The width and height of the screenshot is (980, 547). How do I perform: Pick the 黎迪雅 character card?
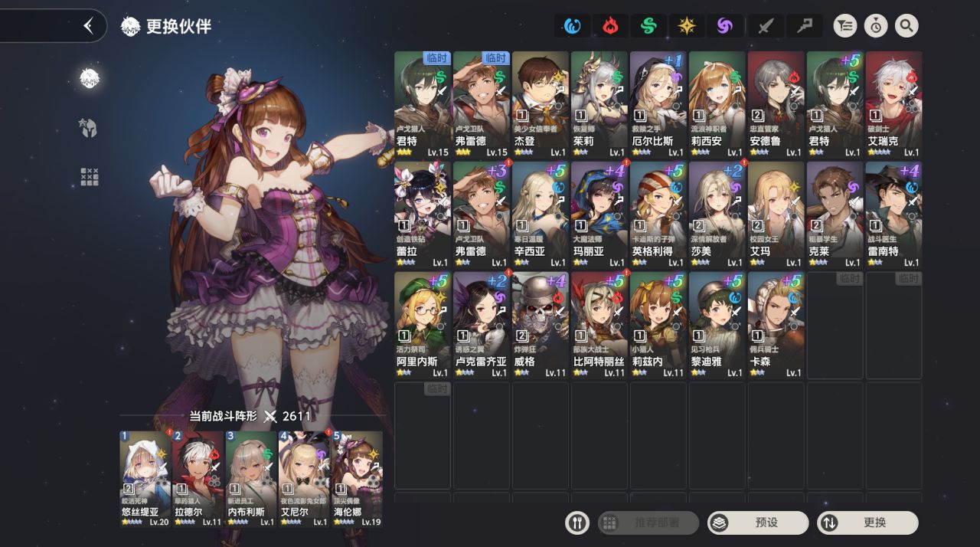pos(717,326)
